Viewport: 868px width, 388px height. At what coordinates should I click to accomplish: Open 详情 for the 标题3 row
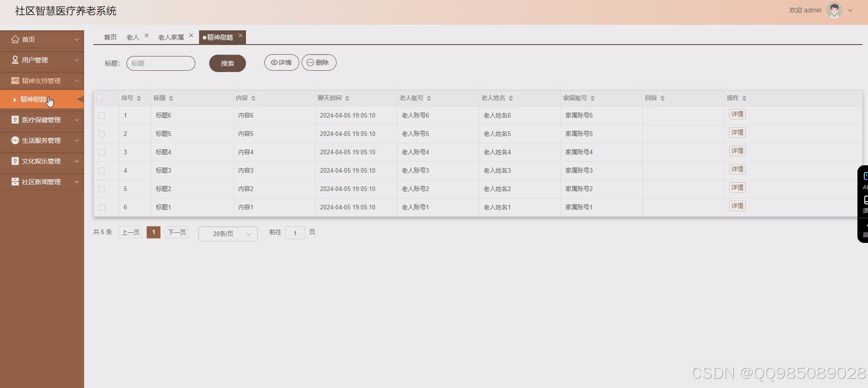[x=737, y=169]
